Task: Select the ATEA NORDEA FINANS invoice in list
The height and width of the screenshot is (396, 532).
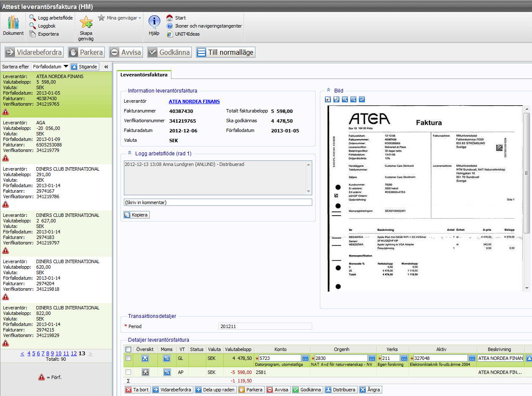Action: 56,95
